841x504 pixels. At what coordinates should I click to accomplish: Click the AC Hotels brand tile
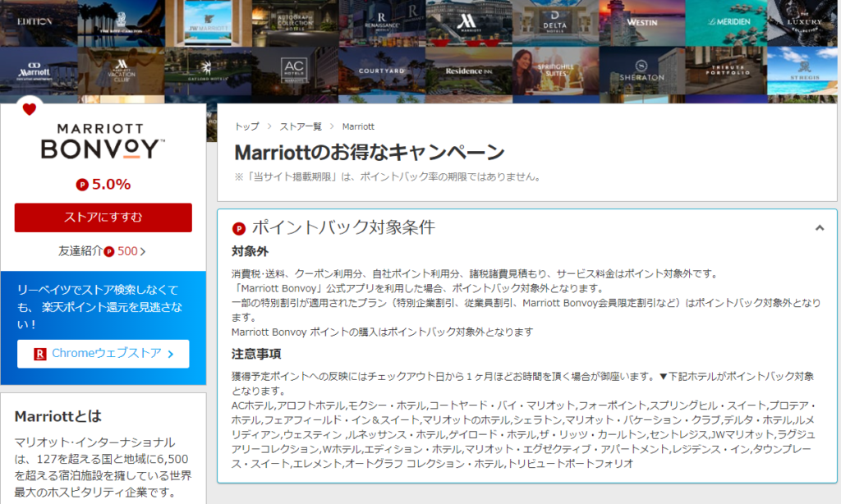295,71
